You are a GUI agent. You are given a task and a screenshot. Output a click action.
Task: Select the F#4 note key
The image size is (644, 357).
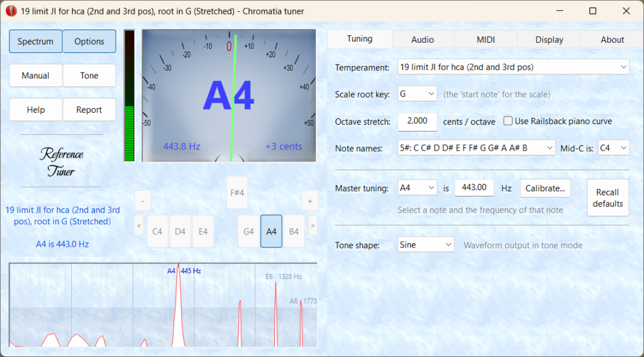[237, 193]
